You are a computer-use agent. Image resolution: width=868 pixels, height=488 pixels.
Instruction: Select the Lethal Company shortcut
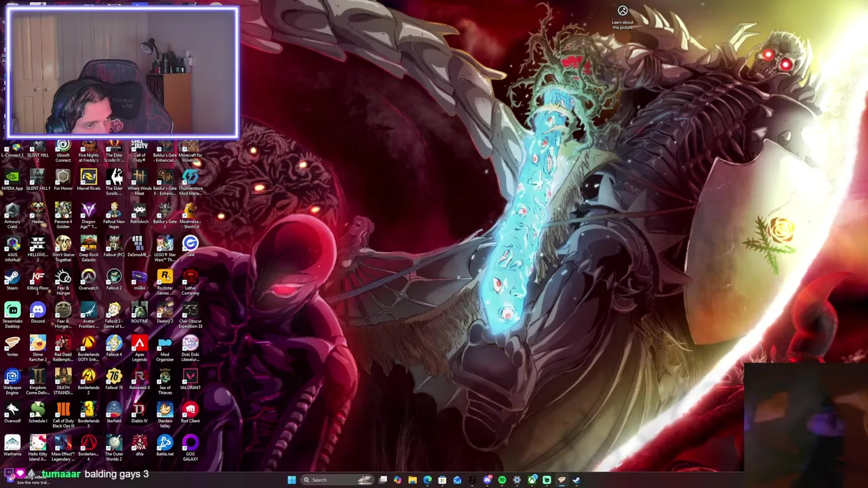[190, 283]
